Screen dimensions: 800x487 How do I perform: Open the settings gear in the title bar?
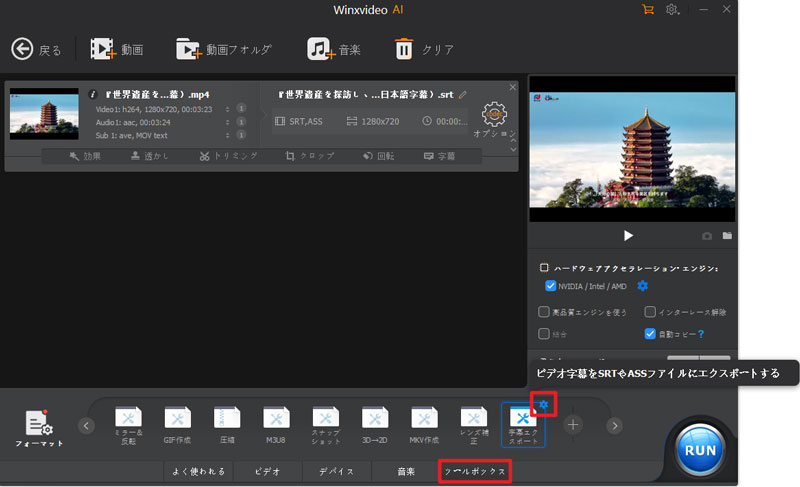(x=671, y=9)
